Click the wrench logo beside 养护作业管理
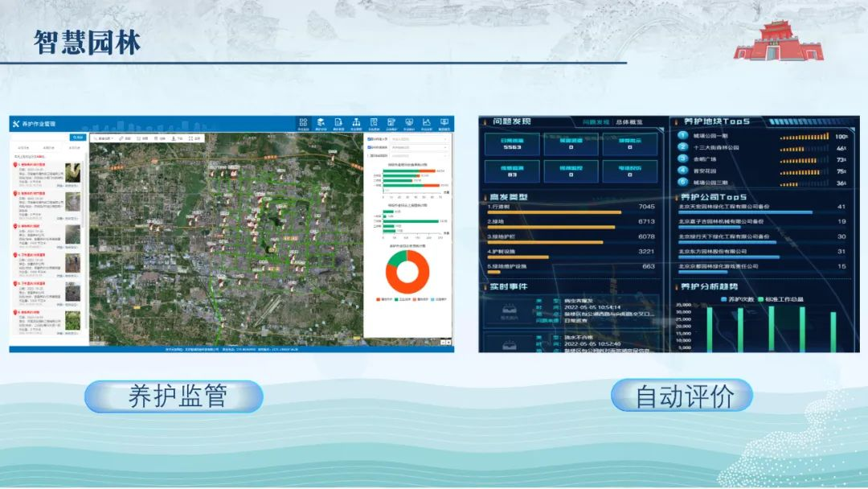The height and width of the screenshot is (489, 868). pyautogui.click(x=15, y=124)
